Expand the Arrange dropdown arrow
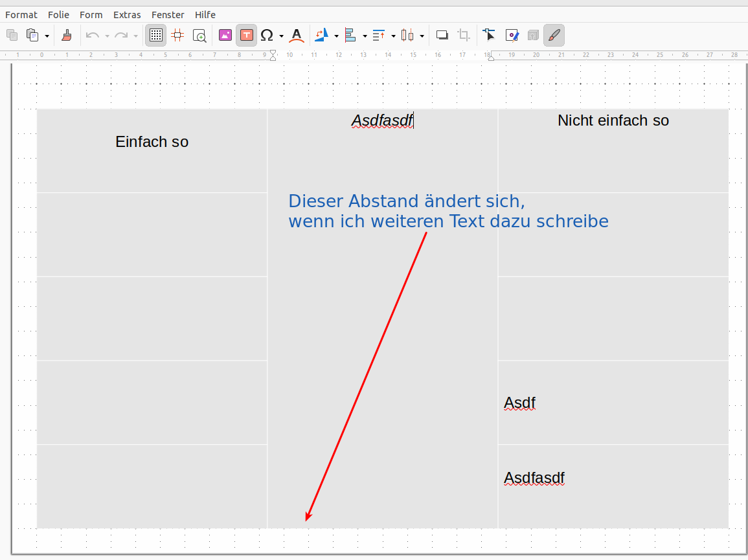This screenshot has height=560, width=748. (x=393, y=36)
